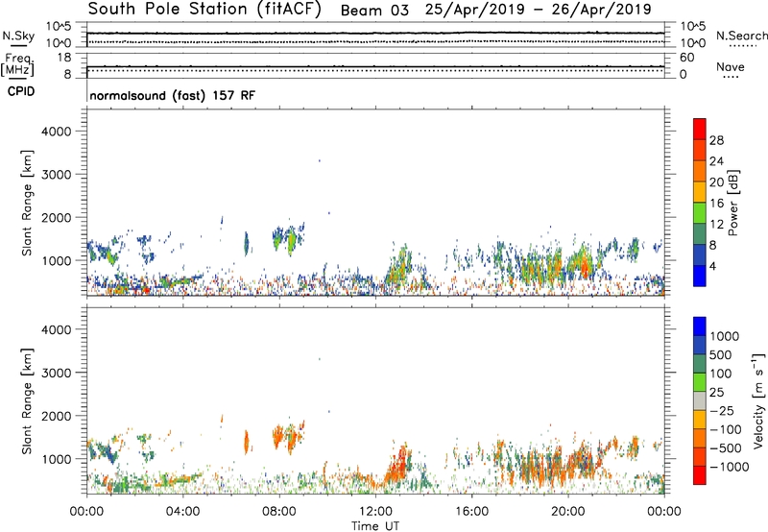Select the "Beam 03" label in the title

(x=374, y=11)
